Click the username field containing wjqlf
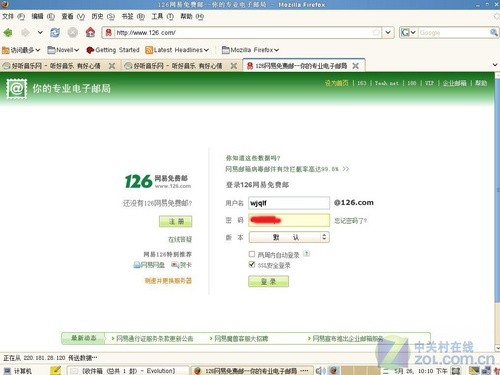 289,203
